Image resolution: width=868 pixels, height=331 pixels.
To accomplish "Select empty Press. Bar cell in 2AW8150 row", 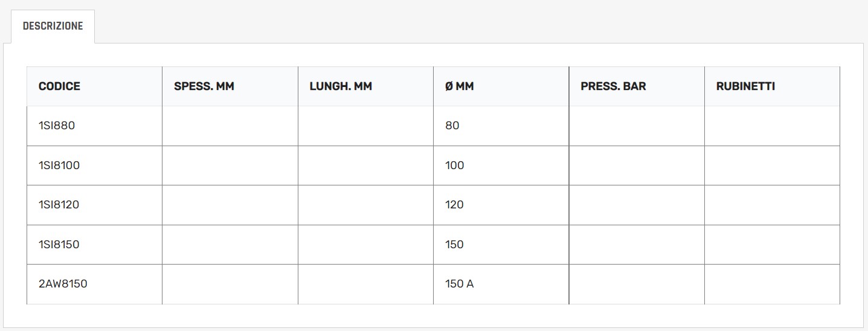I will 637,284.
